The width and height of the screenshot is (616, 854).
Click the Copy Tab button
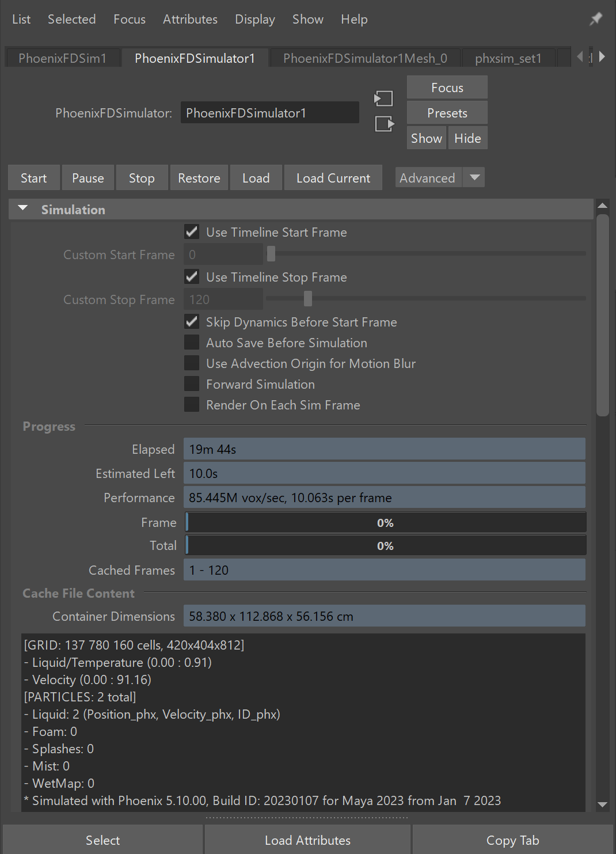pyautogui.click(x=513, y=840)
